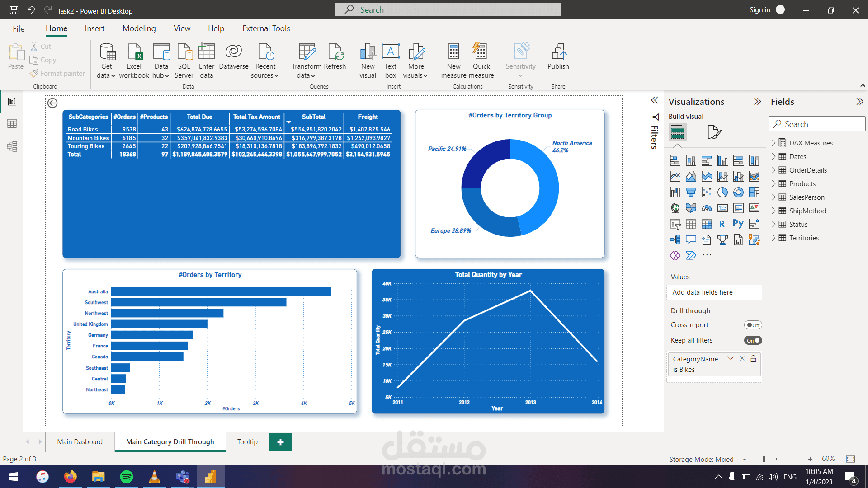Expand the Filters pane
Image resolution: width=868 pixels, height=488 pixels.
coord(655,100)
